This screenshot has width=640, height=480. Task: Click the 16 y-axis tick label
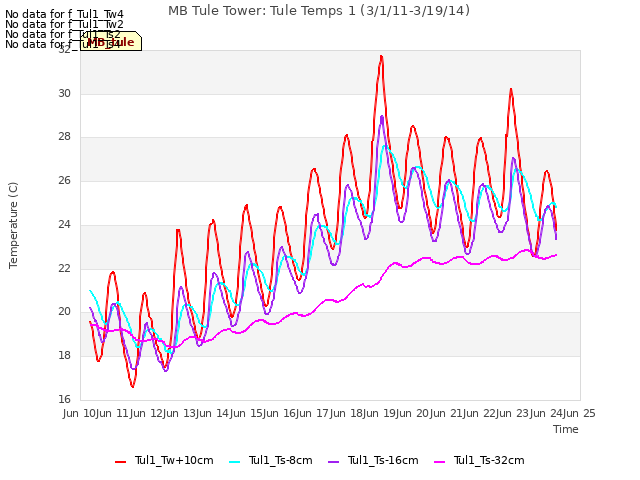click(x=64, y=399)
